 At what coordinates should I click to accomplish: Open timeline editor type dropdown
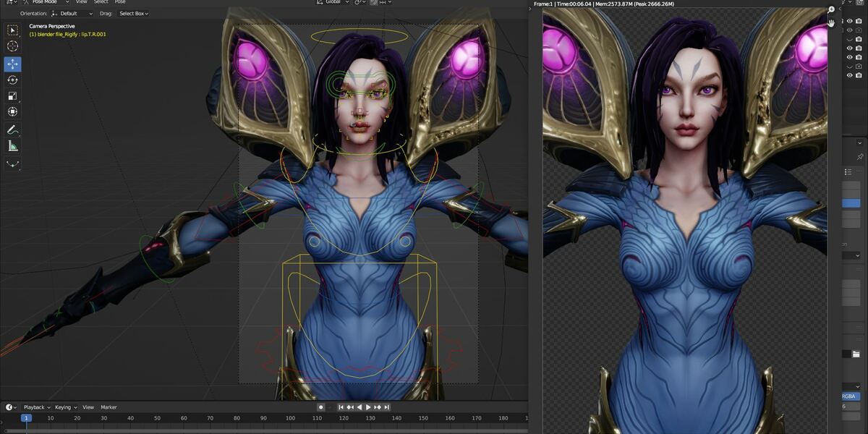[x=11, y=407]
